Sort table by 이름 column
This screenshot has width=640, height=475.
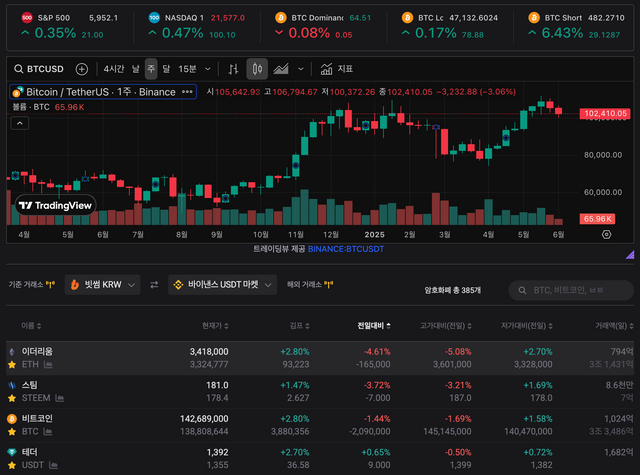pos(31,326)
